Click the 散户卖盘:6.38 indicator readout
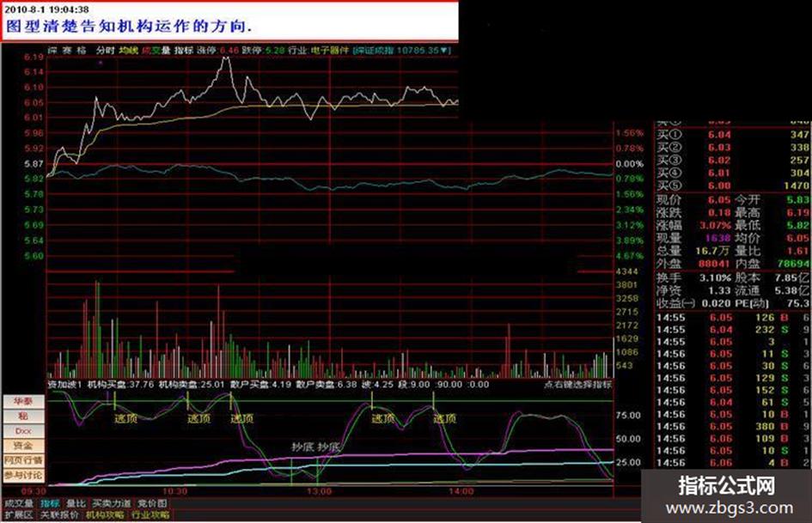 coord(327,384)
